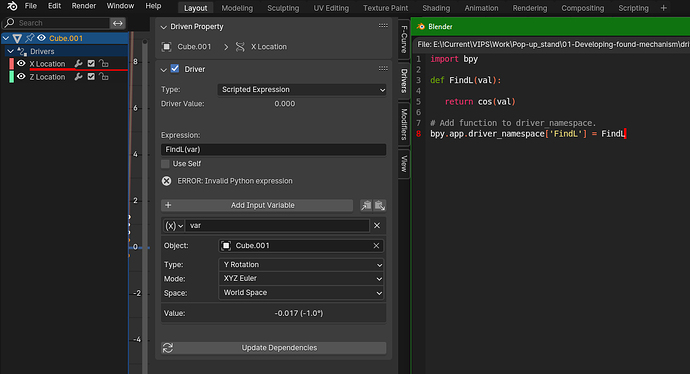The height and width of the screenshot is (374, 690).
Task: Click the search magnifier icon in the channel list
Action: (x=9, y=22)
